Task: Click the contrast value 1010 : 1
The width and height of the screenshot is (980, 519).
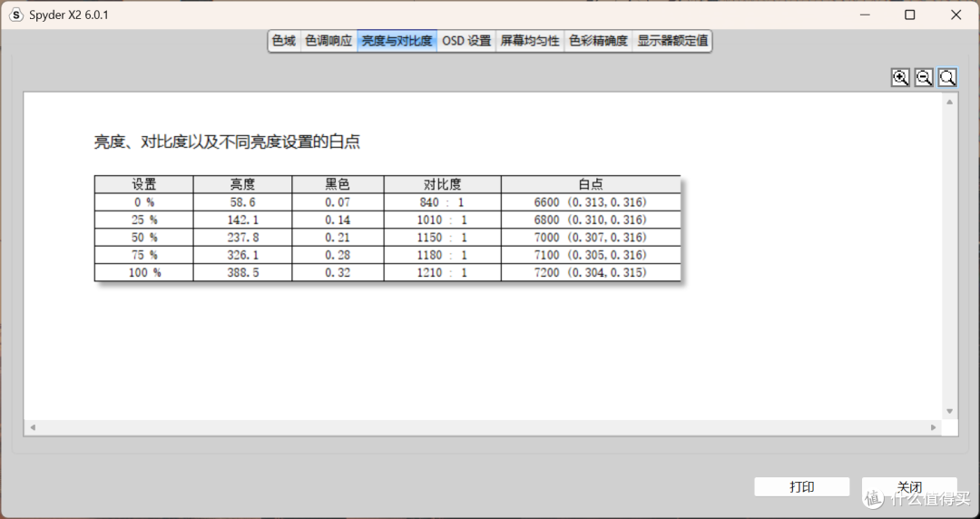Action: [442, 220]
